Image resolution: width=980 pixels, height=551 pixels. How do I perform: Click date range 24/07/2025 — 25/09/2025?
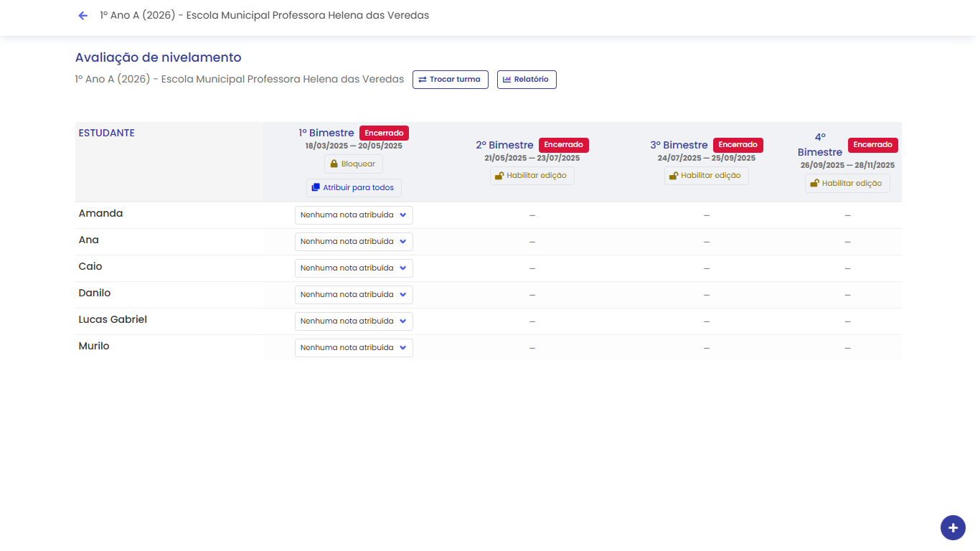(x=707, y=158)
